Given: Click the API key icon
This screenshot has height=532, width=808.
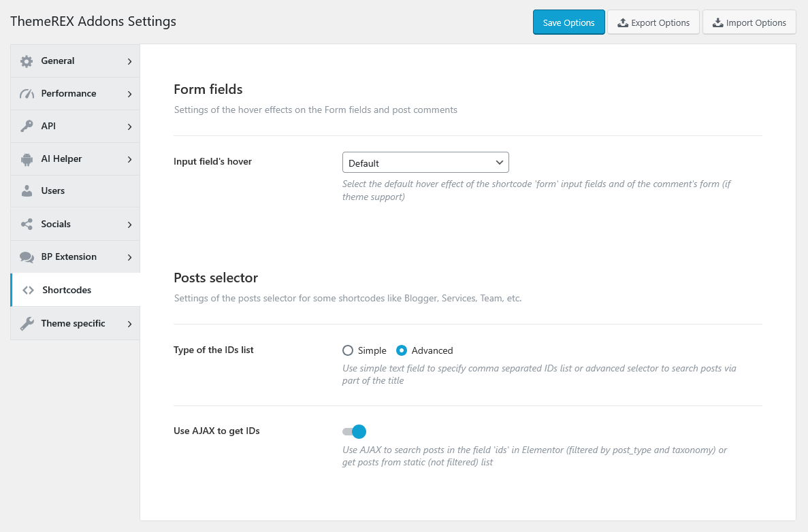Looking at the screenshot, I should (x=27, y=126).
